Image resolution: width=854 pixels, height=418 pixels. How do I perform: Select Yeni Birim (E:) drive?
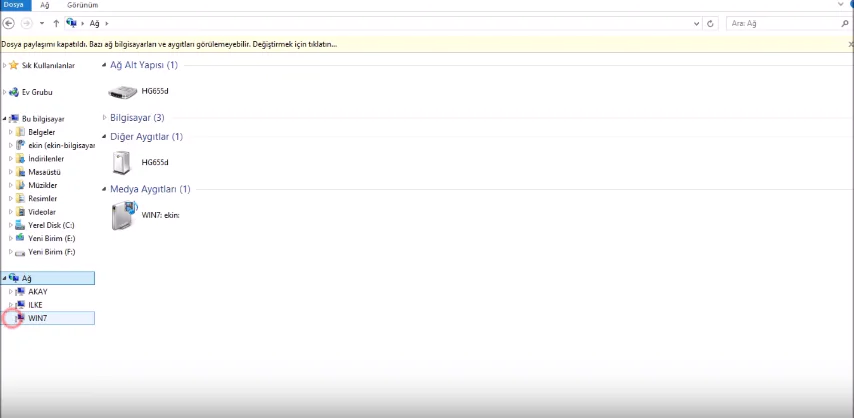pyautogui.click(x=52, y=238)
